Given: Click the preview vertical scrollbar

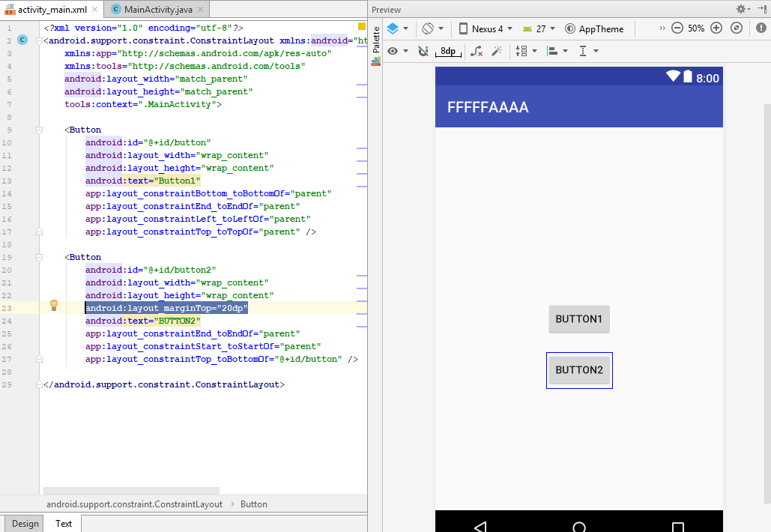Looking at the screenshot, I should pos(767,304).
